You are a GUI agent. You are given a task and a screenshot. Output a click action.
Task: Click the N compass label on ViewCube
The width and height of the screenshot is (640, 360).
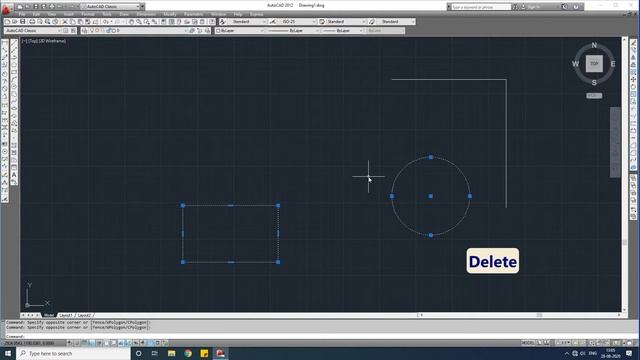[x=594, y=45]
